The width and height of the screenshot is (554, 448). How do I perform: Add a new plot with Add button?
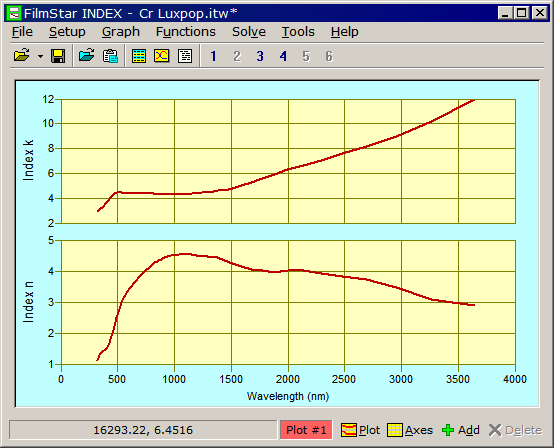coord(461,430)
